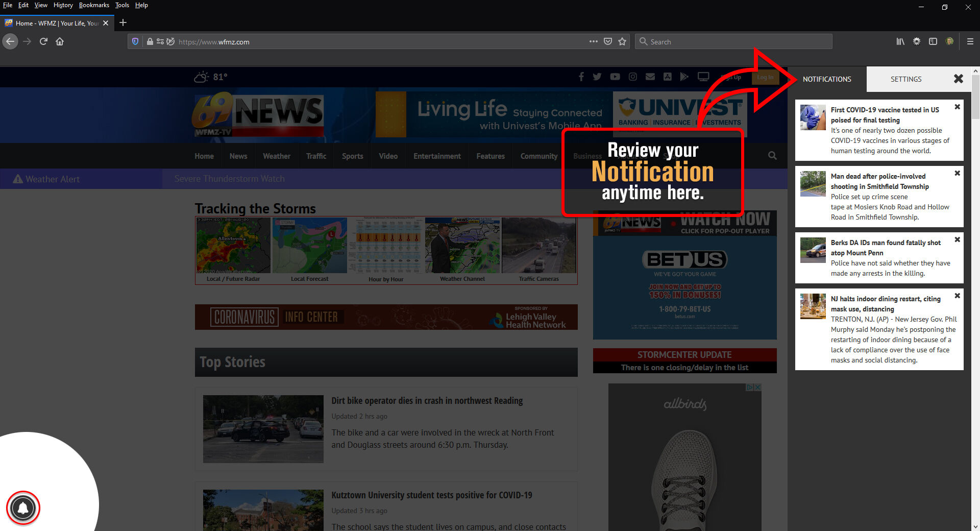The image size is (980, 531).
Task: Open a new browser tab with plus
Action: point(122,22)
